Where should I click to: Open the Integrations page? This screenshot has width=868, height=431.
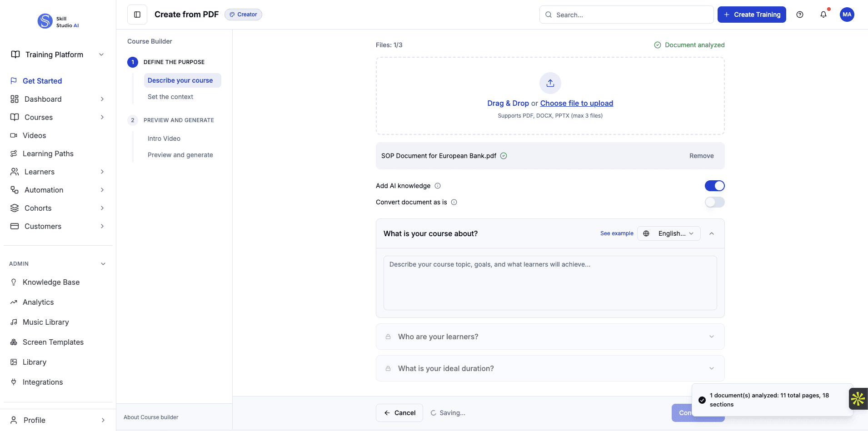[42, 382]
